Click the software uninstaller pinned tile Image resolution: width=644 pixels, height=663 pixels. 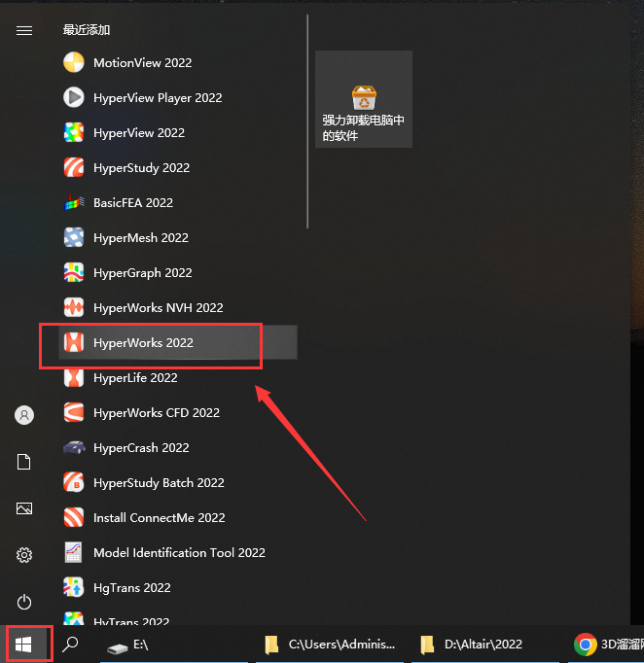[364, 99]
